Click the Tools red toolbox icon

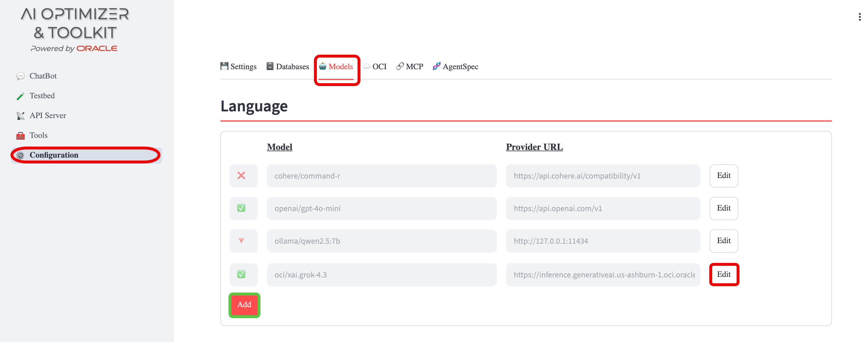pos(20,136)
